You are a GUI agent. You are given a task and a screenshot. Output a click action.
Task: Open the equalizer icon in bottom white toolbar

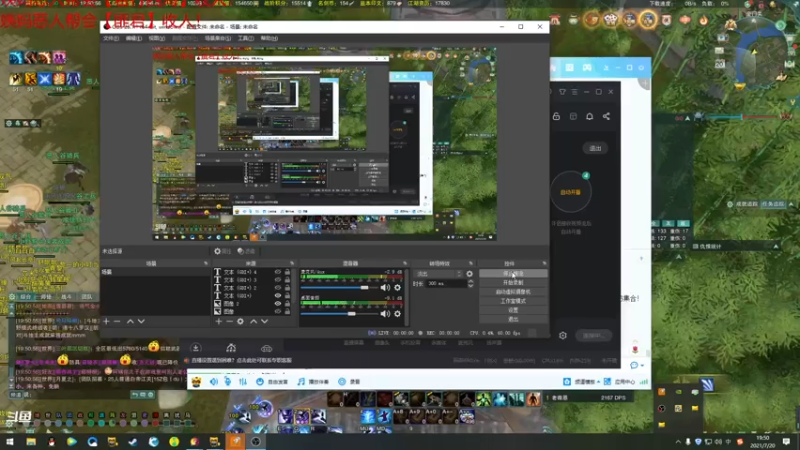[x=243, y=382]
